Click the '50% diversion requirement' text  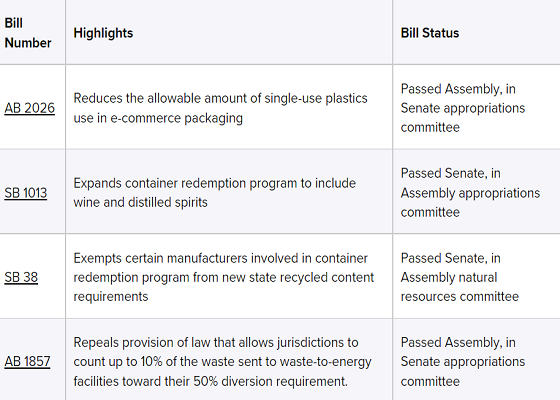[x=270, y=381]
